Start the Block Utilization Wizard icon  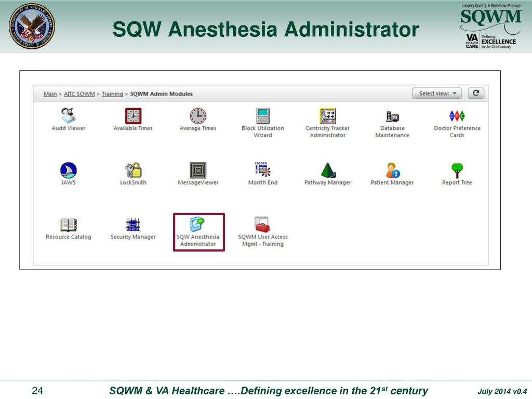(262, 116)
